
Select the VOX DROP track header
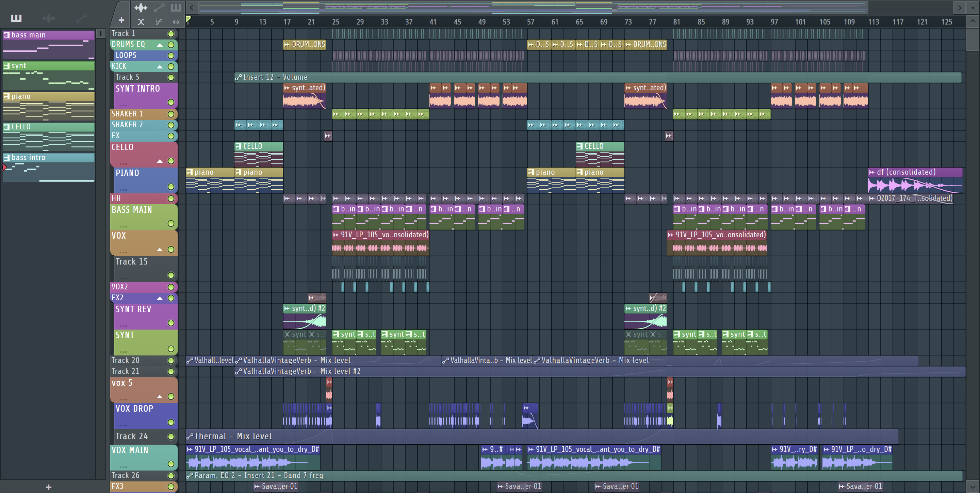click(x=146, y=416)
